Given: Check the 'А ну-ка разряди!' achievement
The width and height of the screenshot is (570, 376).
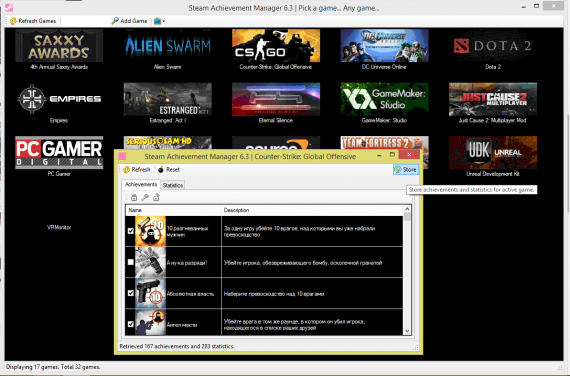Looking at the screenshot, I should pos(131,262).
